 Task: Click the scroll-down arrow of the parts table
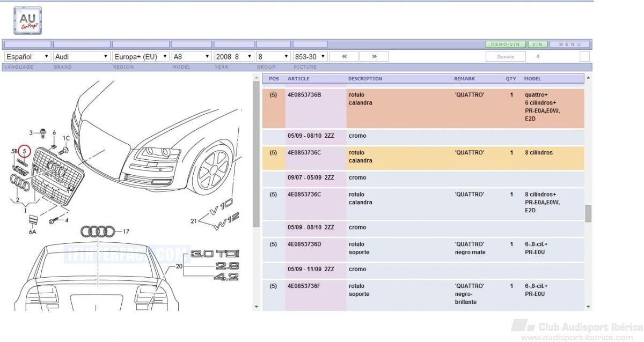click(589, 307)
